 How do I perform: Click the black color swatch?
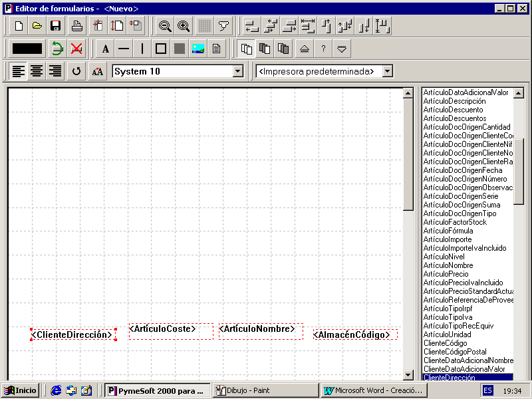pyautogui.click(x=27, y=49)
